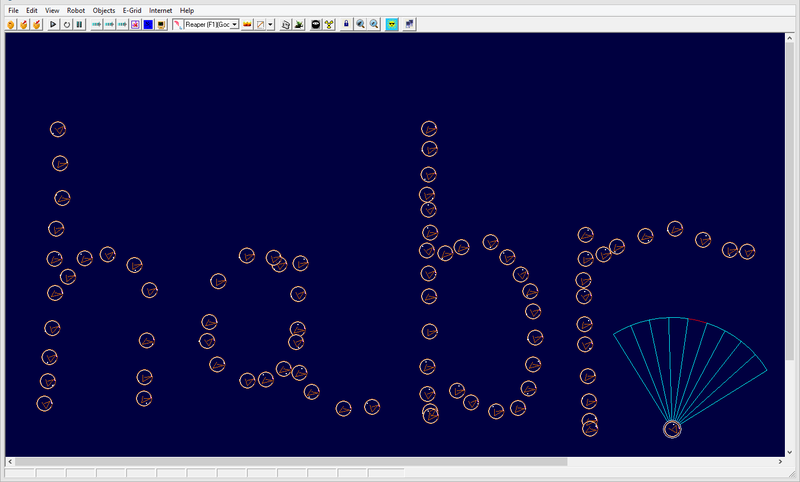
Task: Click the solid blue square toolbar icon
Action: (x=148, y=24)
